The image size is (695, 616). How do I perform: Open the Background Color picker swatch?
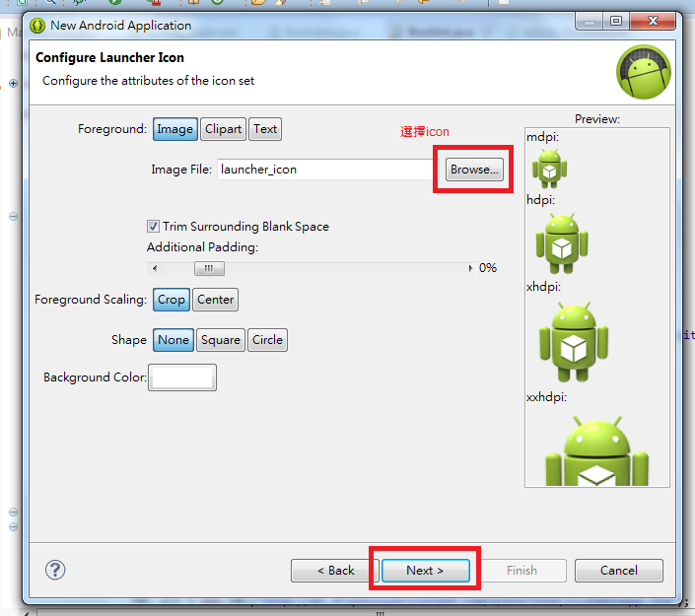(x=182, y=377)
